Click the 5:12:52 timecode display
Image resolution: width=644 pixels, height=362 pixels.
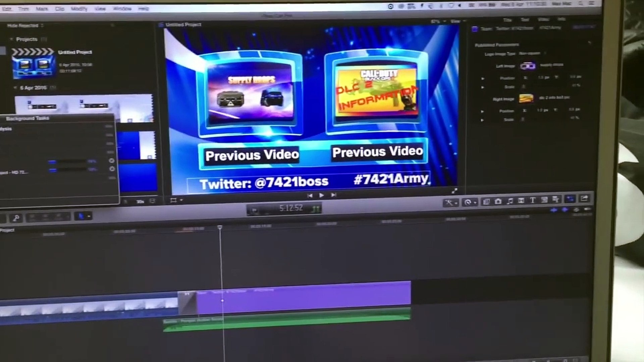coord(291,208)
